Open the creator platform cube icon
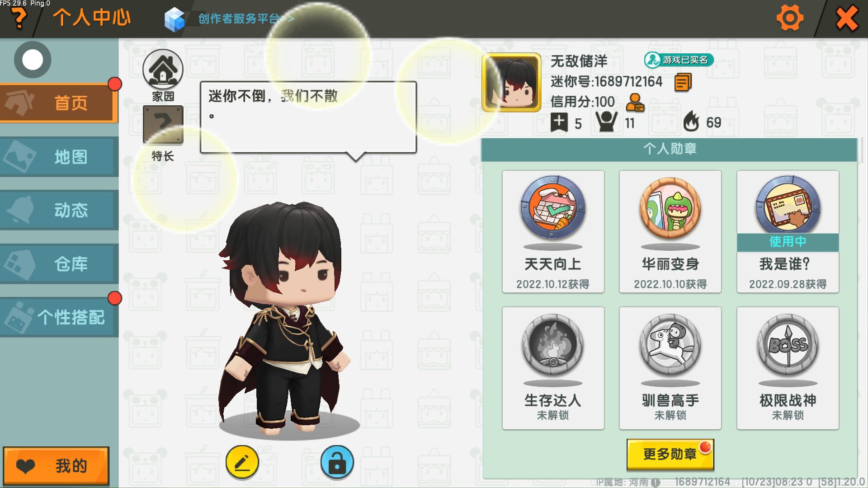The width and height of the screenshot is (868, 488). (175, 19)
